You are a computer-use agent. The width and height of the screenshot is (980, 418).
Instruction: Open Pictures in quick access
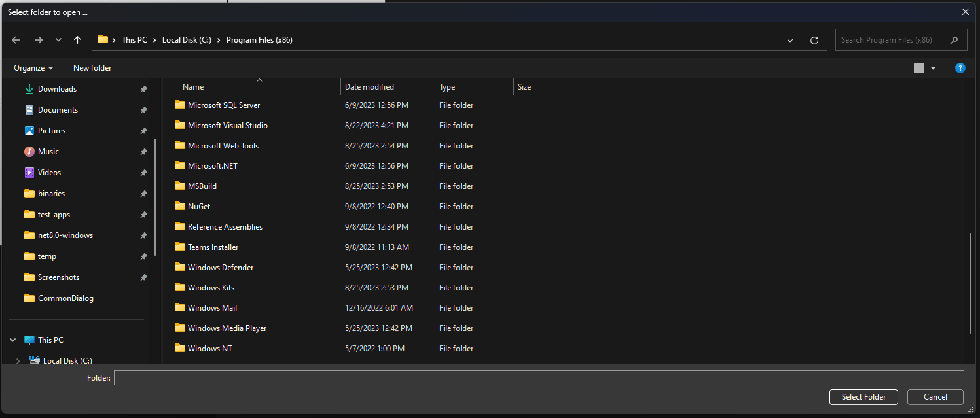coord(52,131)
